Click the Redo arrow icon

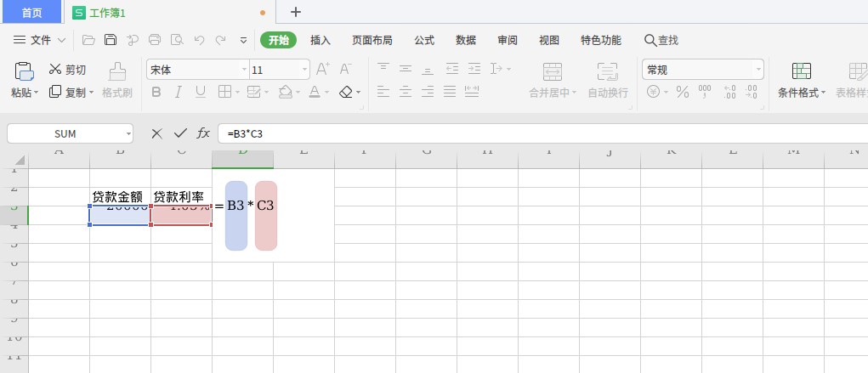pyautogui.click(x=221, y=40)
